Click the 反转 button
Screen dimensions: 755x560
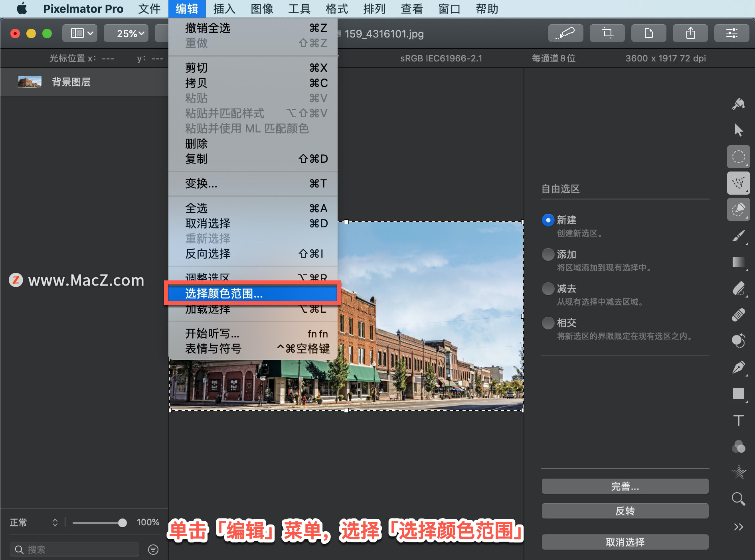(x=625, y=511)
